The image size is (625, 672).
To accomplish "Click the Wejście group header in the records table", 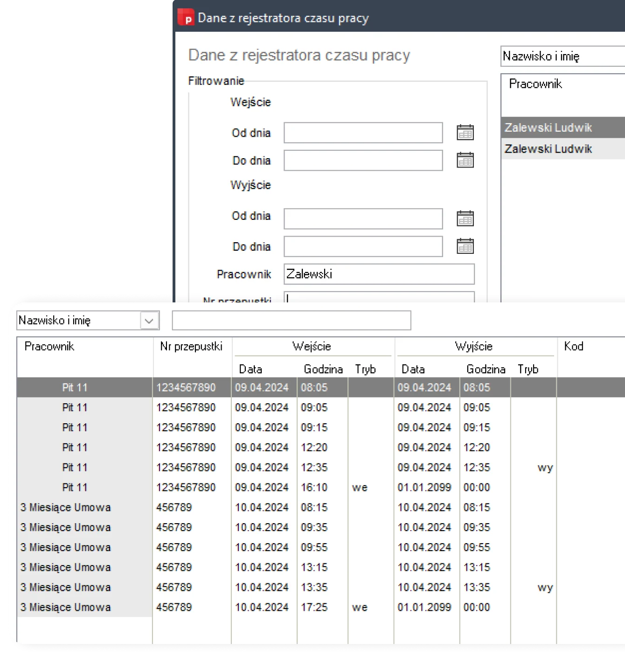I will tap(312, 346).
